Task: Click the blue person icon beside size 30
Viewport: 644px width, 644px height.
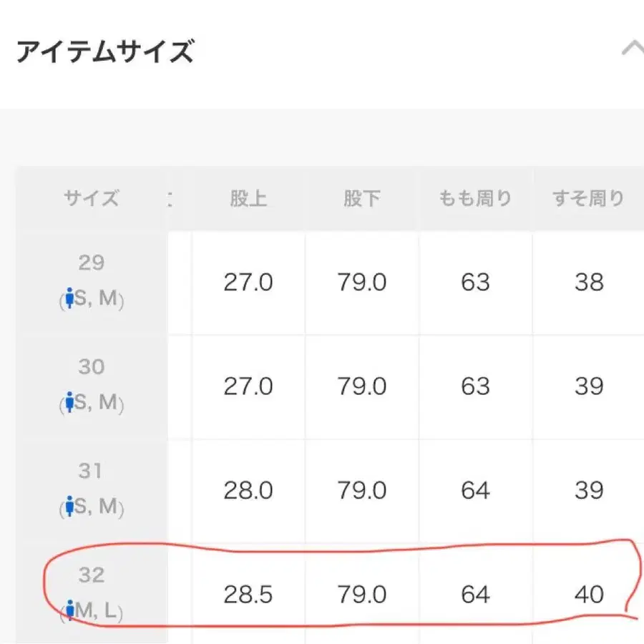Action: 69,404
